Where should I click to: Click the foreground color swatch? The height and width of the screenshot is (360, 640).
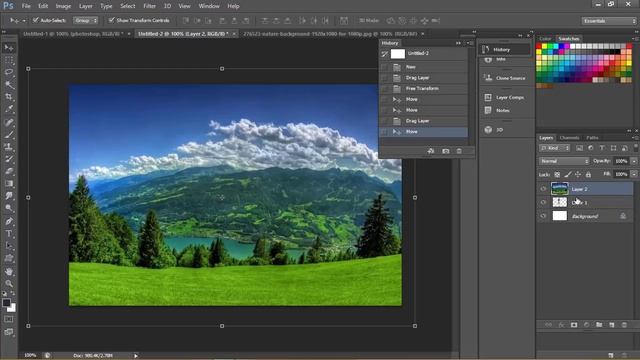pyautogui.click(x=6, y=302)
